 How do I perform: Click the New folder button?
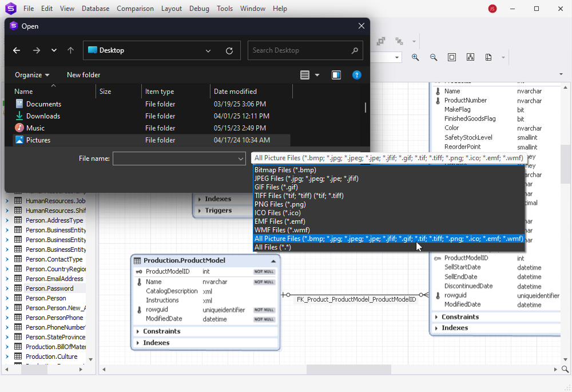tap(82, 74)
